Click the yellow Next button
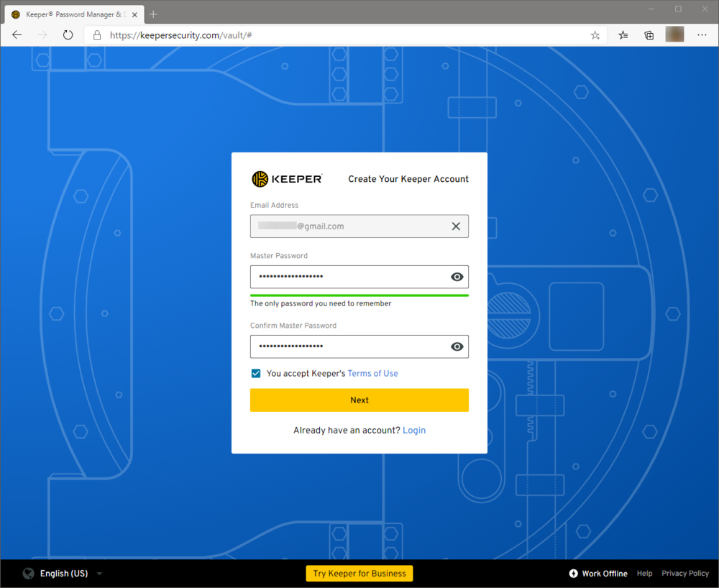This screenshot has width=719, height=588. (359, 400)
